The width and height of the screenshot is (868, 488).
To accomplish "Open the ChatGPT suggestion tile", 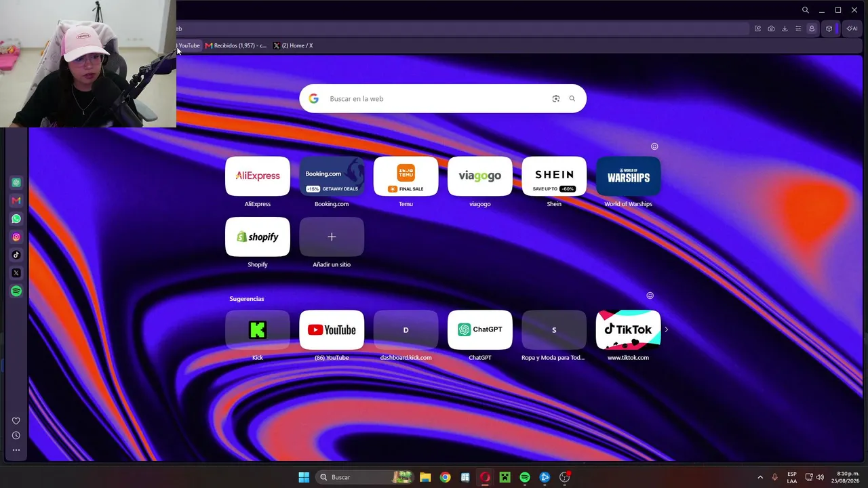I will point(480,330).
